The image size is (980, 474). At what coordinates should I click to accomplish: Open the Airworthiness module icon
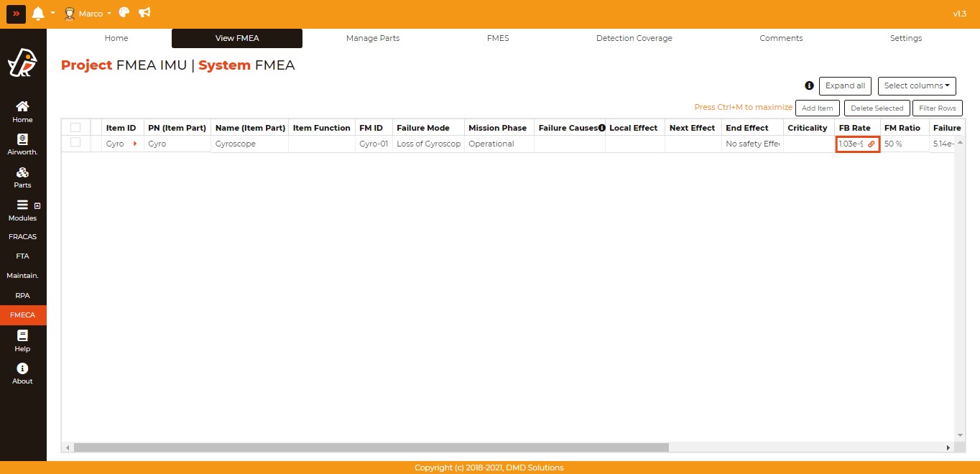tap(22, 139)
